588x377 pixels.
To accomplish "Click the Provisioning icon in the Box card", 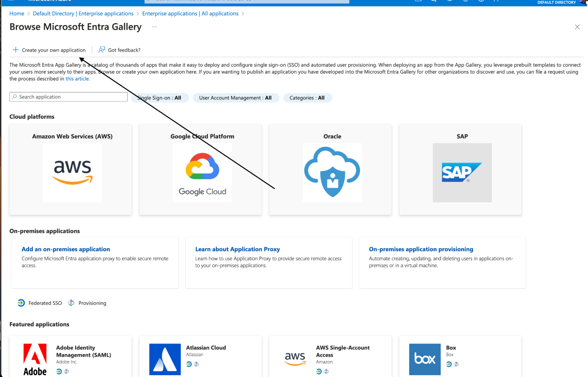I will [x=456, y=364].
